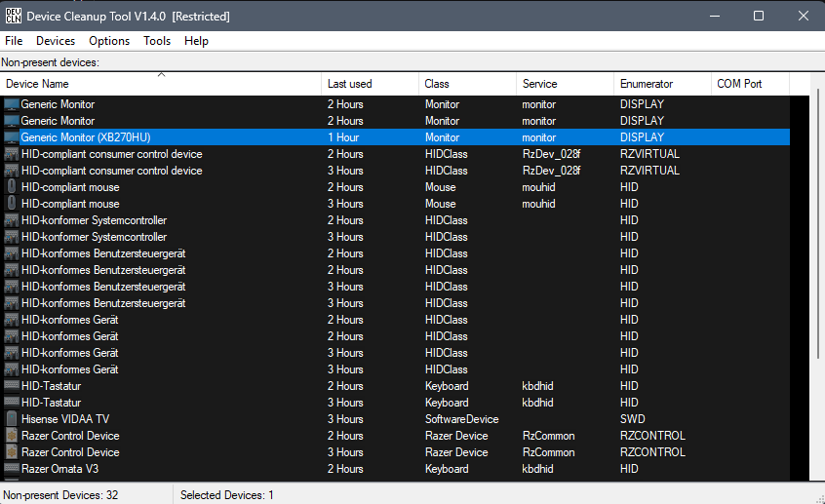The image size is (825, 504).
Task: Sort by the Service column header
Action: point(565,84)
